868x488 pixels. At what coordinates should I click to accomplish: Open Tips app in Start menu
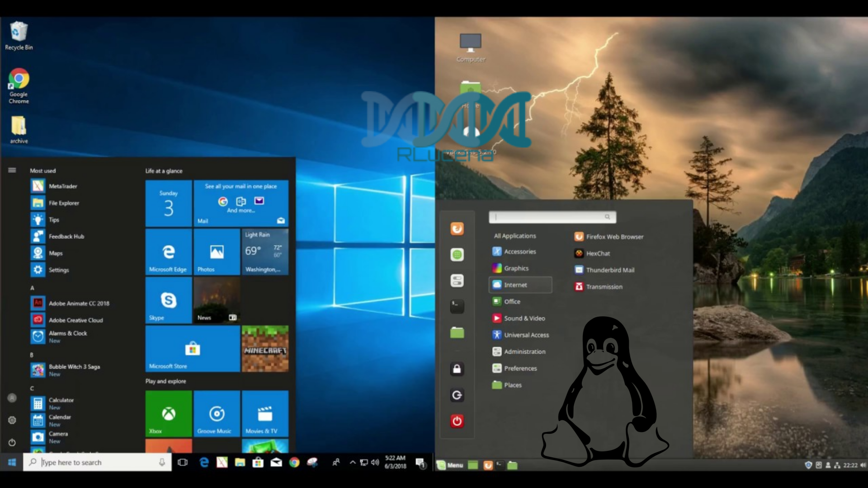click(45, 220)
